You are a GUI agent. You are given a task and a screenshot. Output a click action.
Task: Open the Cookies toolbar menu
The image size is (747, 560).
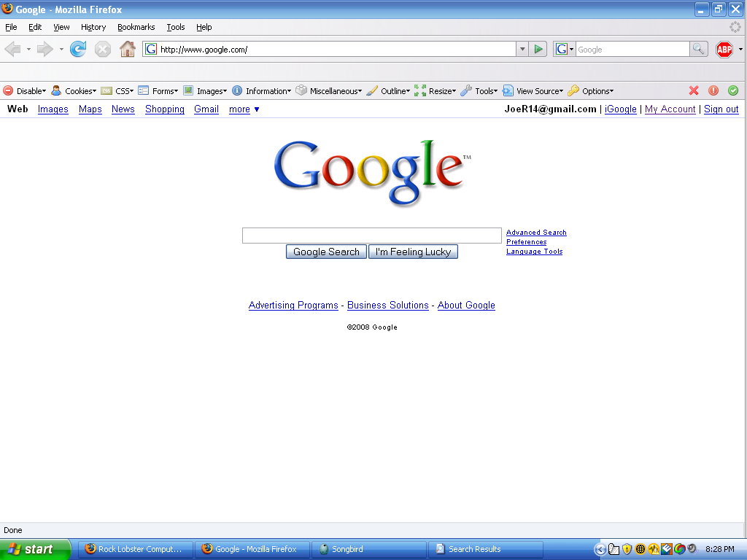pos(74,91)
